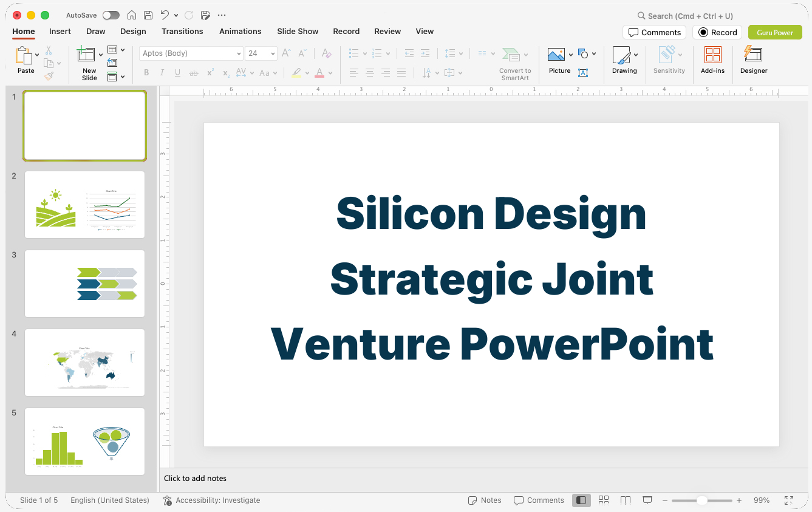The image size is (812, 512).
Task: Open the more options ellipsis in title bar
Action: pyautogui.click(x=222, y=15)
